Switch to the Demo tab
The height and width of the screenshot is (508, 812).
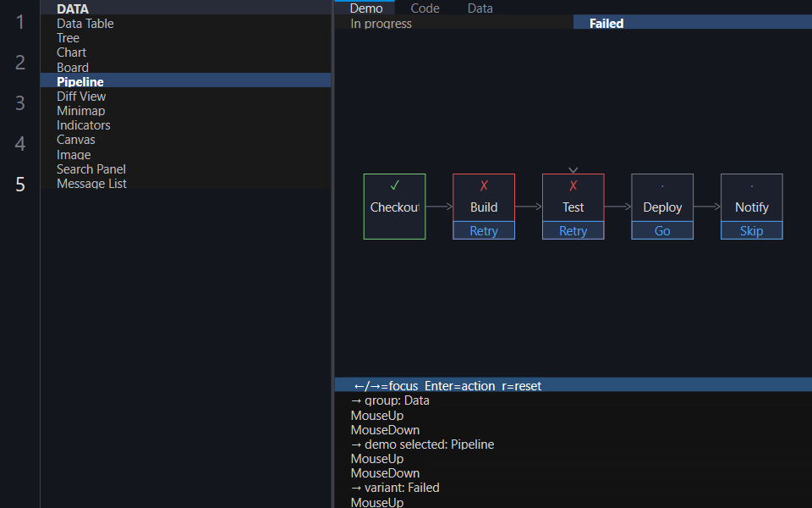(366, 8)
